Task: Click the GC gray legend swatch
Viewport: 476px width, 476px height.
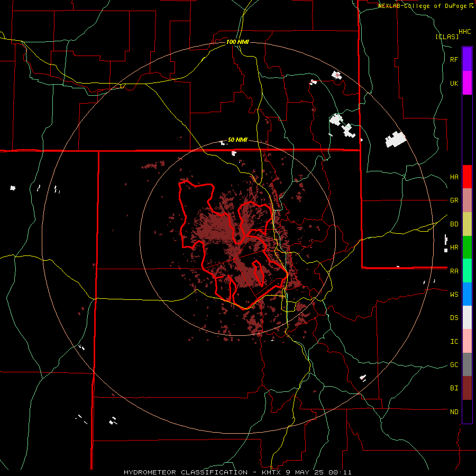Action: [x=467, y=364]
